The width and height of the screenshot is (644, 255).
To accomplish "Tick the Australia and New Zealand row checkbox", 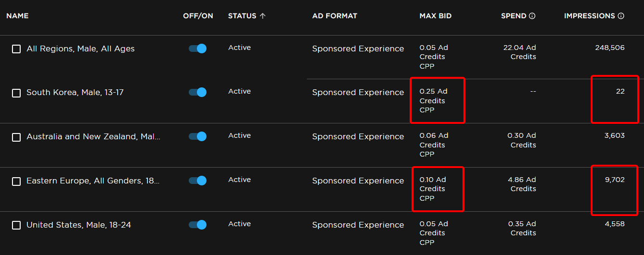I will (x=16, y=137).
